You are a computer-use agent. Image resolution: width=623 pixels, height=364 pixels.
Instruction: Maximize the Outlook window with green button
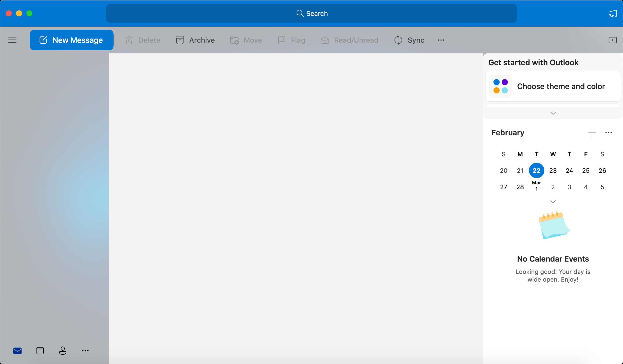pyautogui.click(x=29, y=13)
